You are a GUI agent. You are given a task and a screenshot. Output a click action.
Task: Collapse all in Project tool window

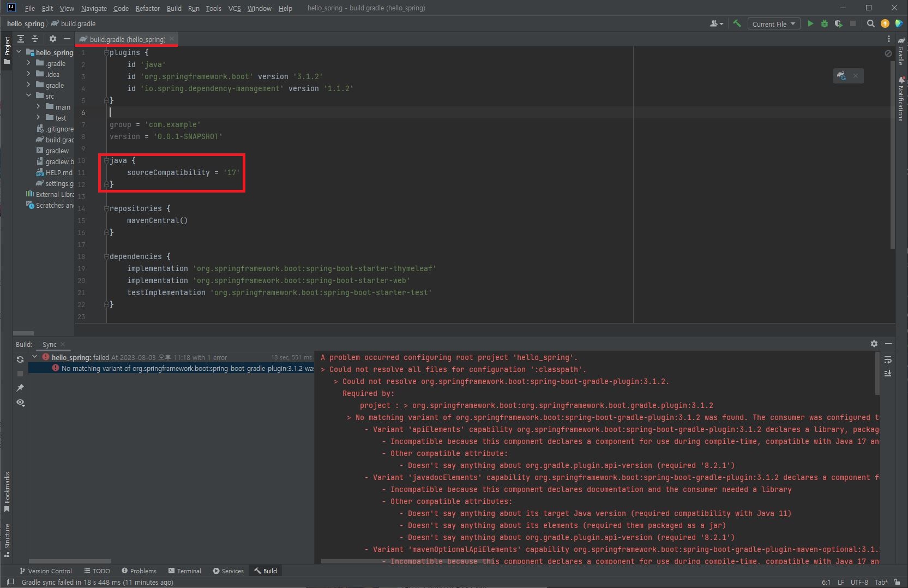pyautogui.click(x=35, y=39)
